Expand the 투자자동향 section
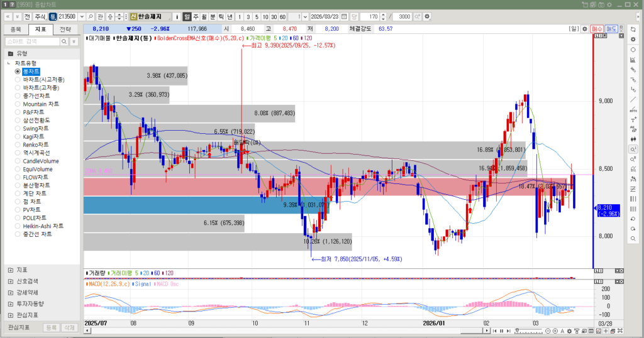The image size is (644, 338). coord(11,303)
